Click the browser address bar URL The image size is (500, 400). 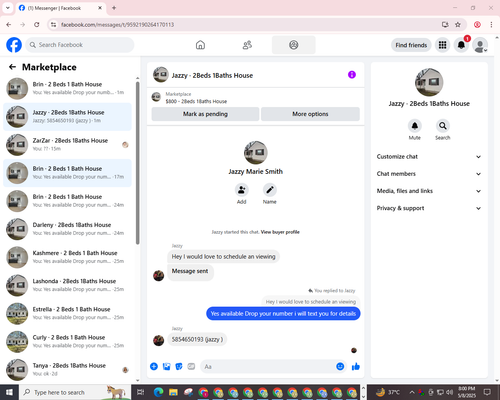click(117, 25)
